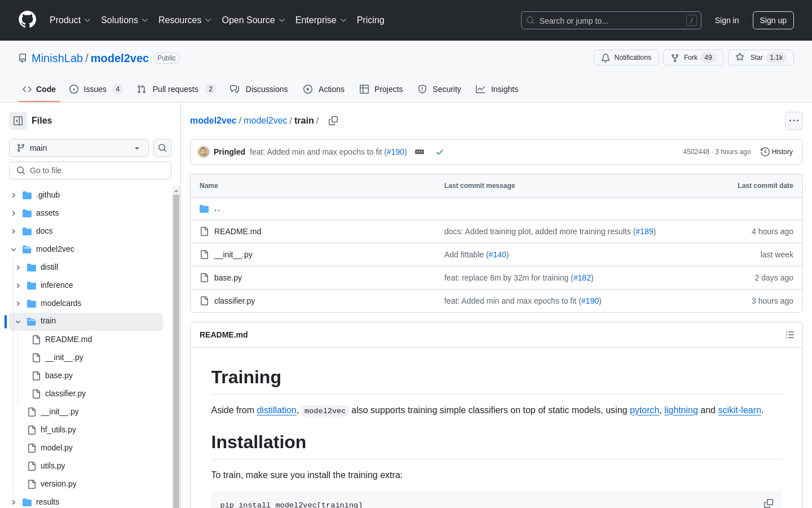Open pull request #189 link
The width and height of the screenshot is (812, 508).
[x=645, y=231]
